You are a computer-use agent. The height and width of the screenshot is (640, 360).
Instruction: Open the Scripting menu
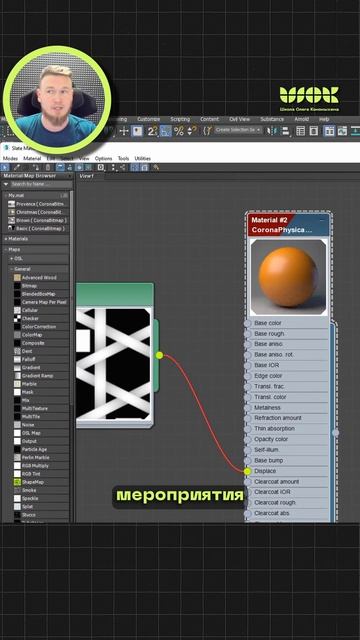pyautogui.click(x=180, y=119)
